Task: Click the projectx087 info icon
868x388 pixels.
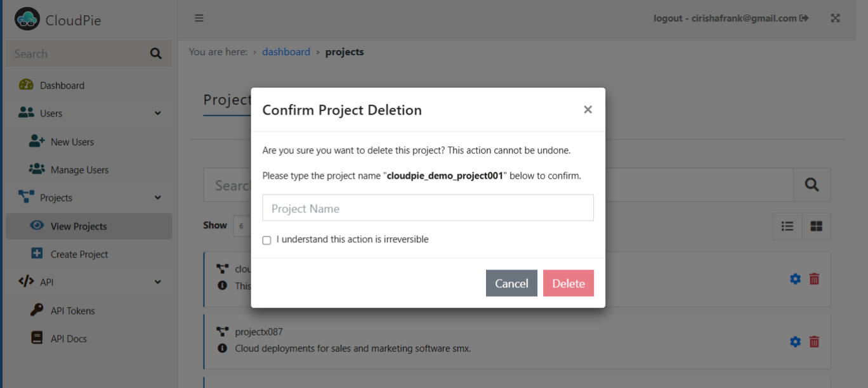Action: click(x=222, y=348)
